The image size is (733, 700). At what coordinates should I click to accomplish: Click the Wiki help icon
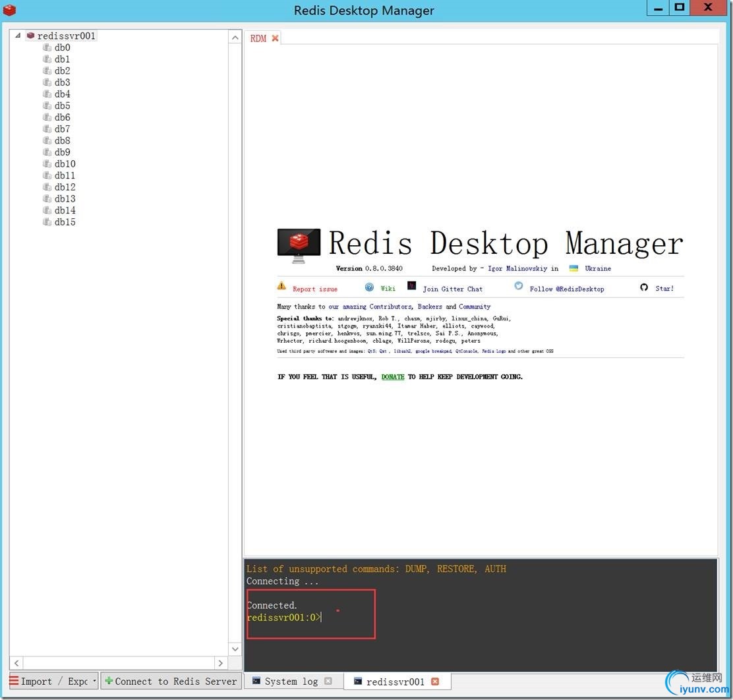click(x=369, y=287)
